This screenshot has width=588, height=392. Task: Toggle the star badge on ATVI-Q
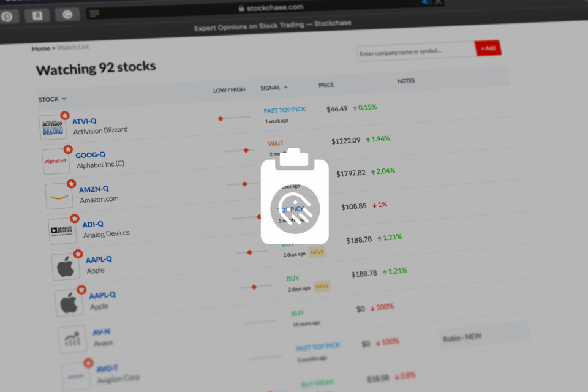pyautogui.click(x=64, y=115)
